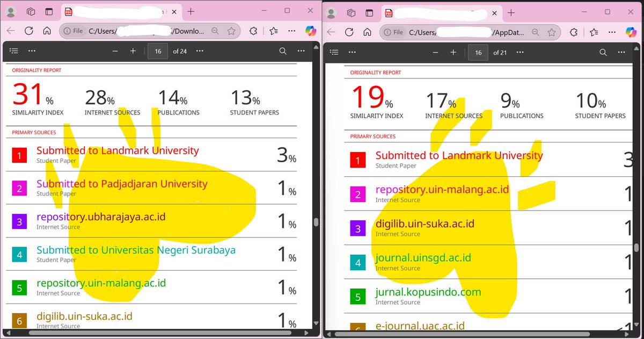Go back in left browser window
The image size is (644, 339).
(x=11, y=31)
